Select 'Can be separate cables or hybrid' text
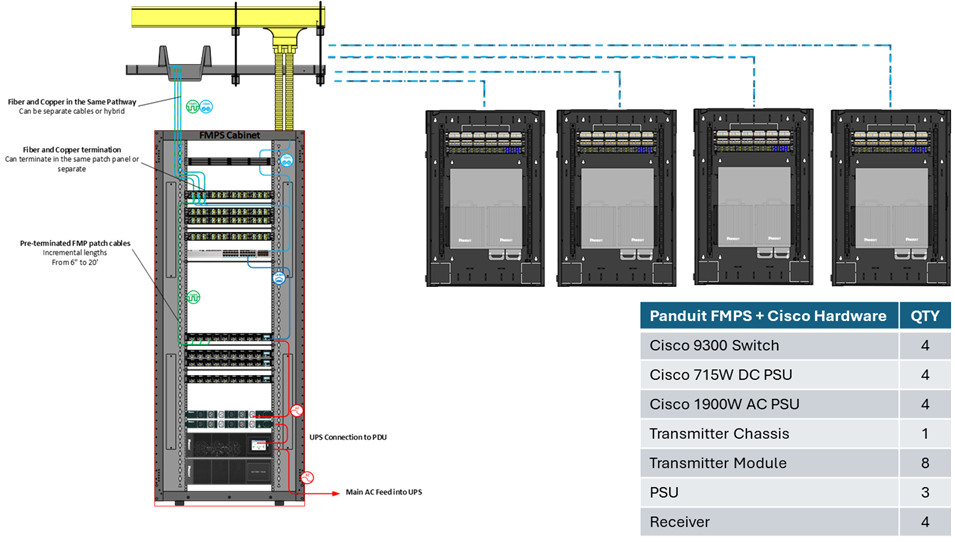This screenshot has width=955, height=542. [x=72, y=111]
